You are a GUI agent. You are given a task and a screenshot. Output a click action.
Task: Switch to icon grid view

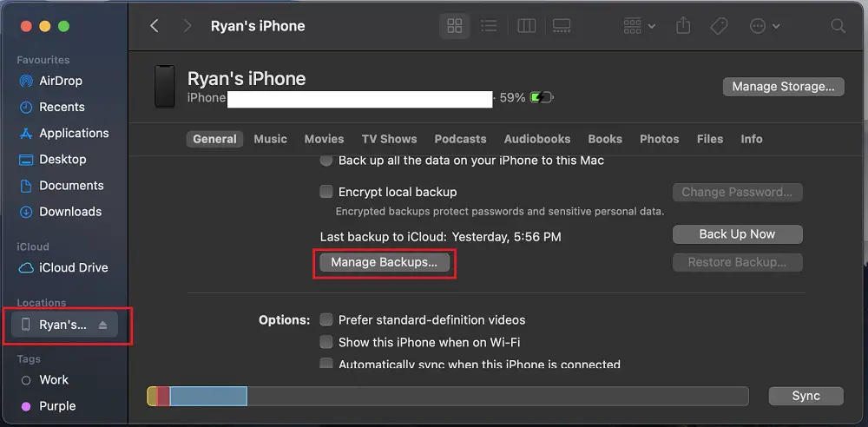(455, 25)
